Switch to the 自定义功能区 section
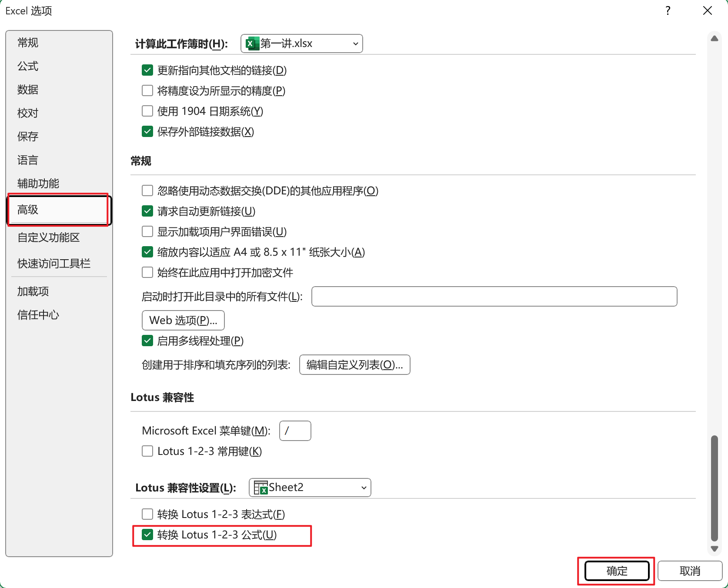The width and height of the screenshot is (728, 588). (x=48, y=237)
